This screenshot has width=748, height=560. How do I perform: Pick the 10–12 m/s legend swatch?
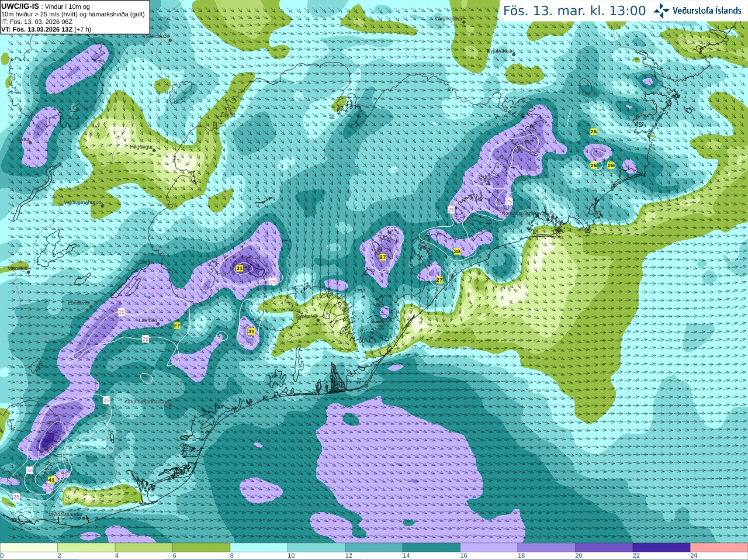[x=316, y=548]
